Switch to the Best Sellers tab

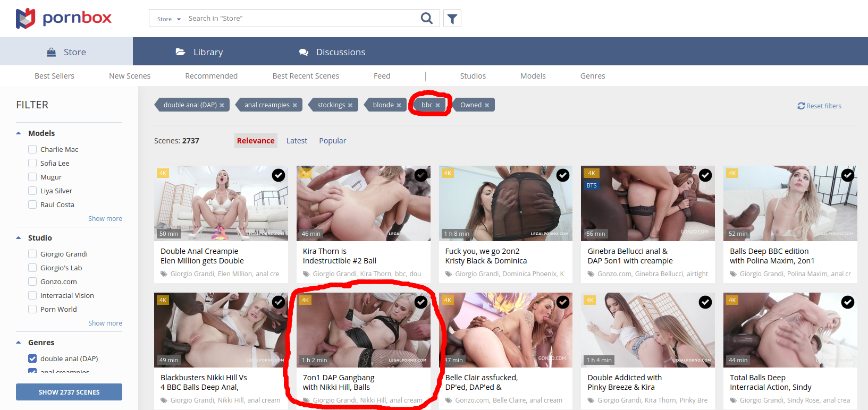(x=54, y=76)
